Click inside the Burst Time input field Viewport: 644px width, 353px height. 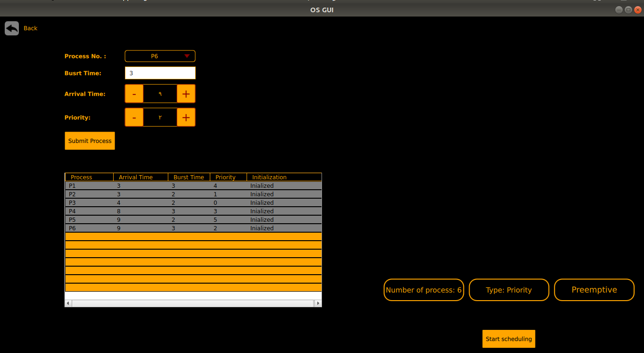[160, 73]
